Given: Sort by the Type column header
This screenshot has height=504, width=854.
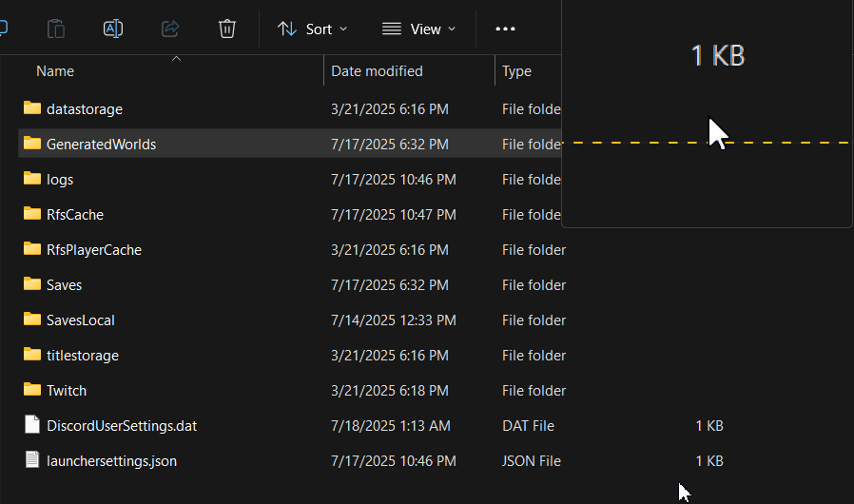Looking at the screenshot, I should click(516, 71).
